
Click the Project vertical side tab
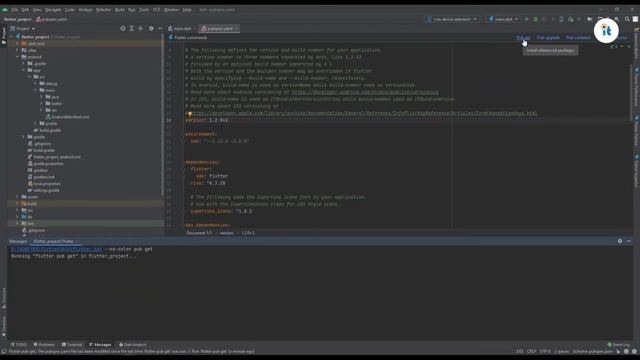pyautogui.click(x=4, y=35)
